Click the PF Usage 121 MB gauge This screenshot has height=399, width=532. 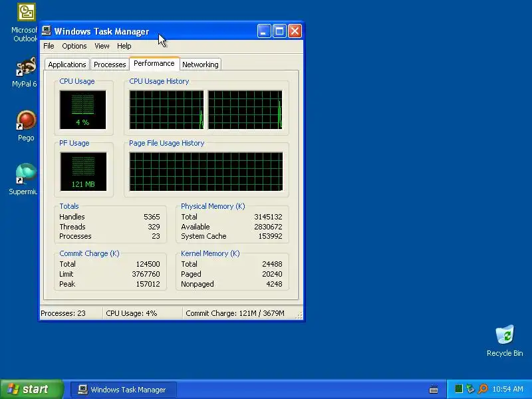pyautogui.click(x=83, y=172)
